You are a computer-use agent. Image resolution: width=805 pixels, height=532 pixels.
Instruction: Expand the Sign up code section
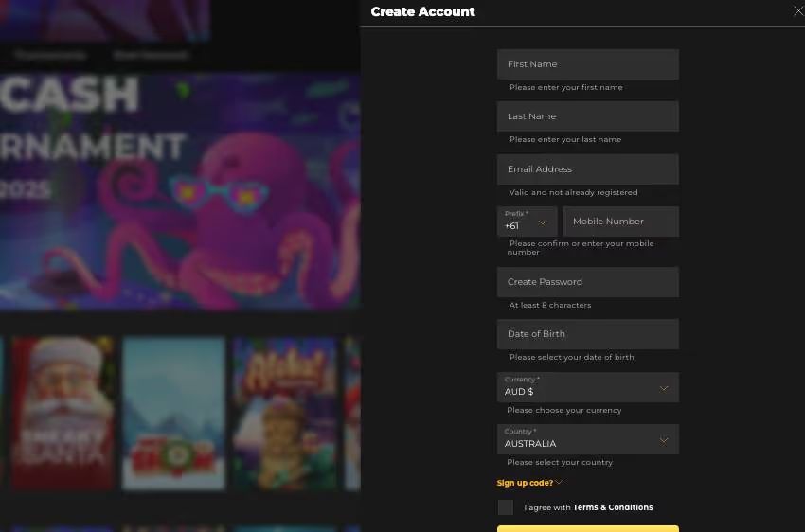(x=529, y=483)
